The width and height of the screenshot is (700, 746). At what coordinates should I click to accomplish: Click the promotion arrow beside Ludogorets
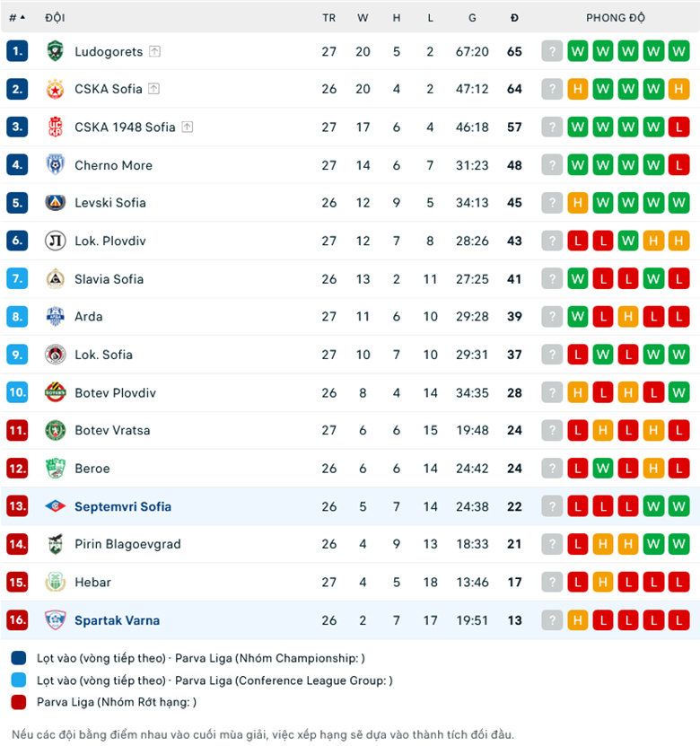pos(153,51)
